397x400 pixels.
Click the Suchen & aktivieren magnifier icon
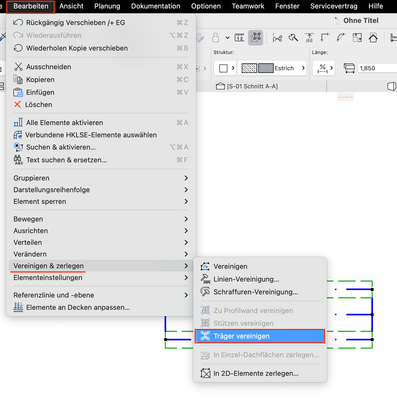[x=18, y=147]
